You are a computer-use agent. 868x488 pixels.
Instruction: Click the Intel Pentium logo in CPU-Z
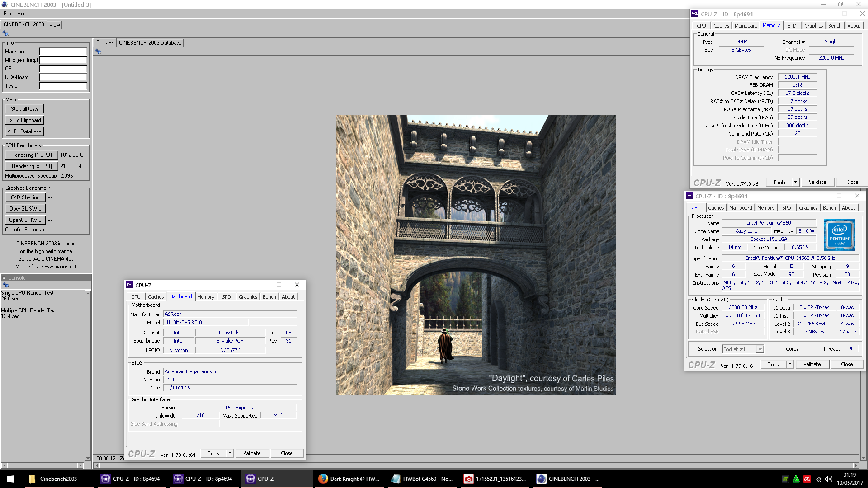[x=840, y=235]
